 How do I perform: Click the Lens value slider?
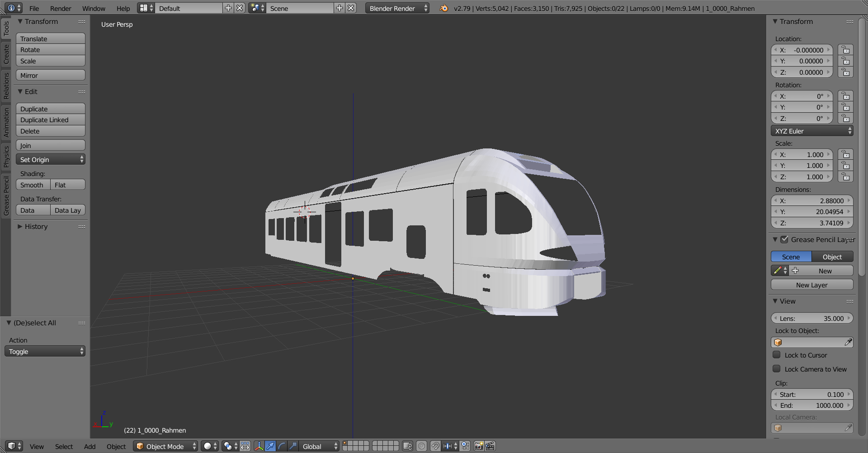point(812,318)
